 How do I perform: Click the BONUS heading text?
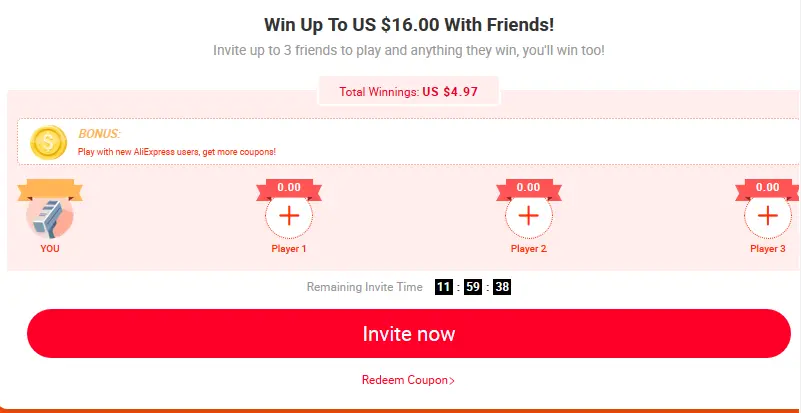click(x=99, y=134)
